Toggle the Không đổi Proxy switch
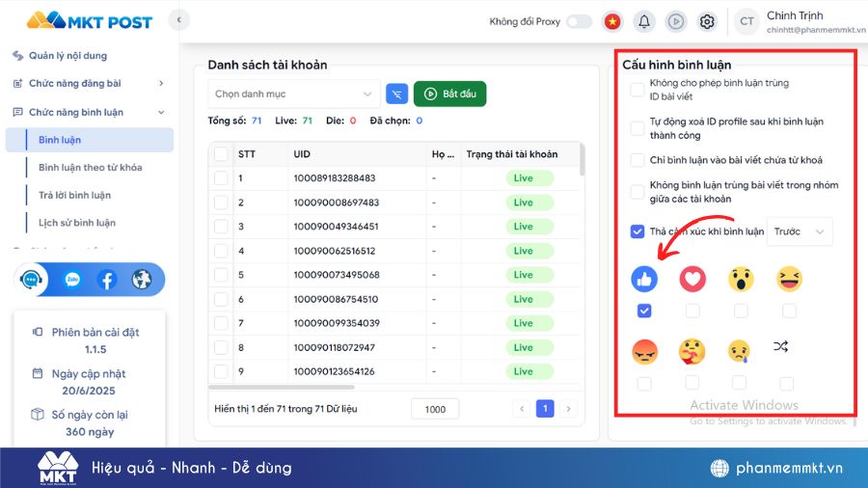The image size is (868, 488). point(580,21)
